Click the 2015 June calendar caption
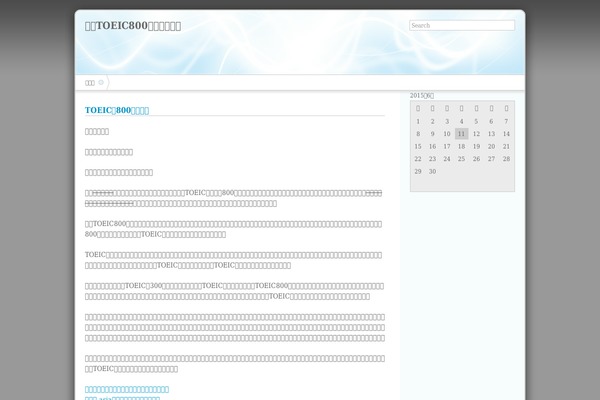The width and height of the screenshot is (600, 400). click(422, 95)
